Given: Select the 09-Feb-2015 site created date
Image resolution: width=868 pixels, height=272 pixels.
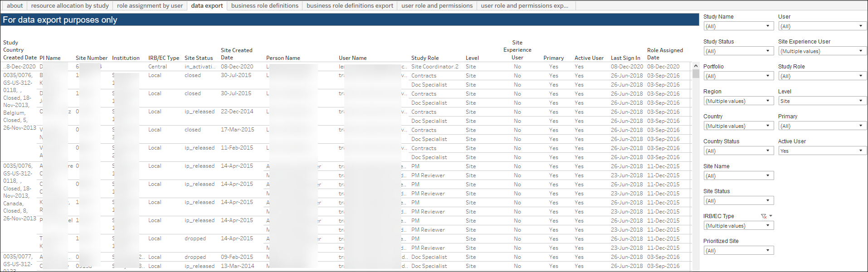Looking at the screenshot, I should point(237,257).
